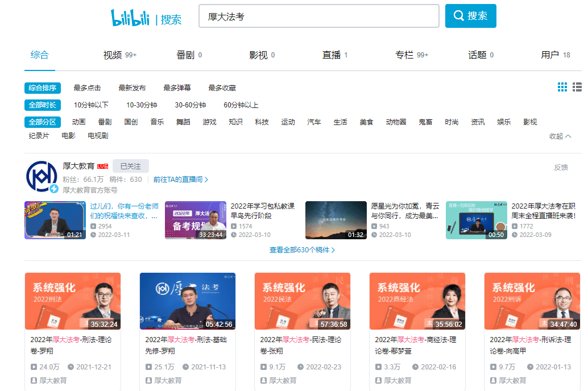
Task: Filter category to 动画
Action: [78, 122]
